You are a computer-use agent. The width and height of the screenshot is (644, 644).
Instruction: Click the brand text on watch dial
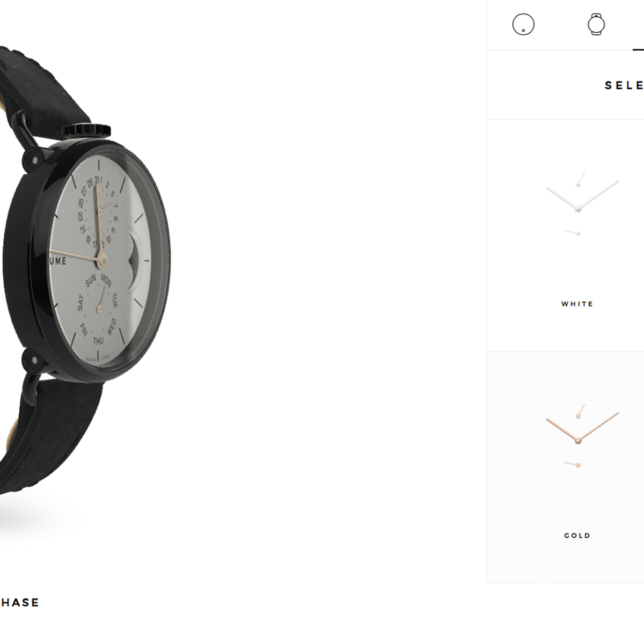(x=58, y=261)
